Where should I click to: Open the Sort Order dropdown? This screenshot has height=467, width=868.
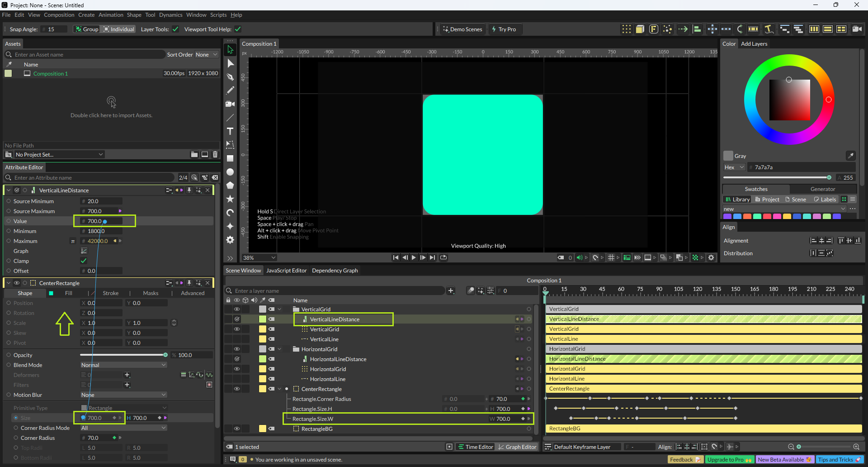[x=207, y=55]
